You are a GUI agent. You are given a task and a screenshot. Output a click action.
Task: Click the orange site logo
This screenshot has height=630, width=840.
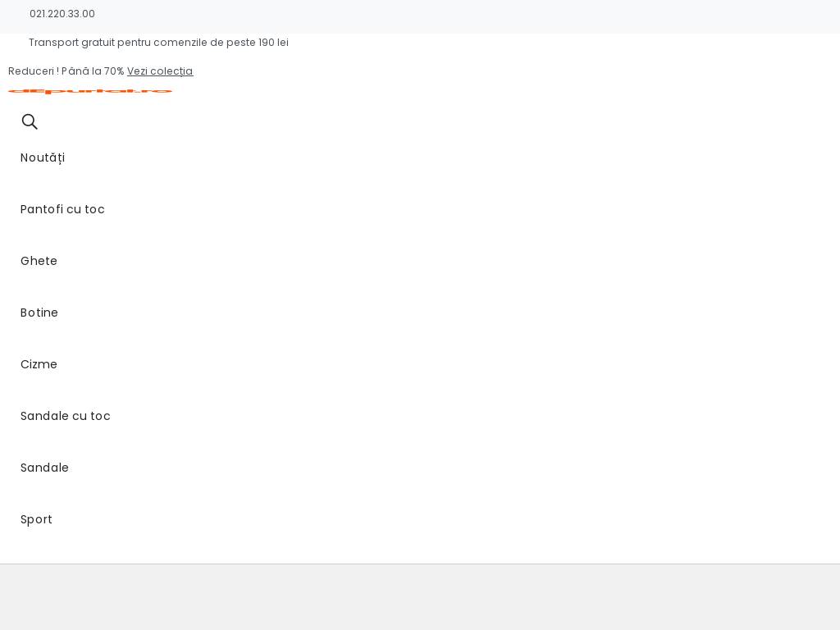coord(90,91)
